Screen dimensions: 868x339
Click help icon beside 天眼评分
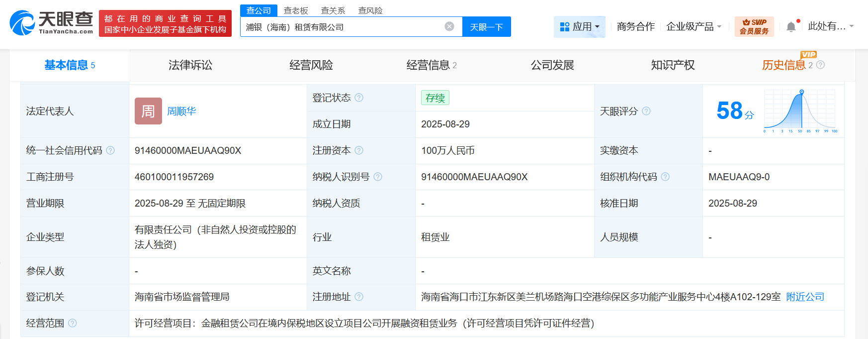[x=646, y=111]
